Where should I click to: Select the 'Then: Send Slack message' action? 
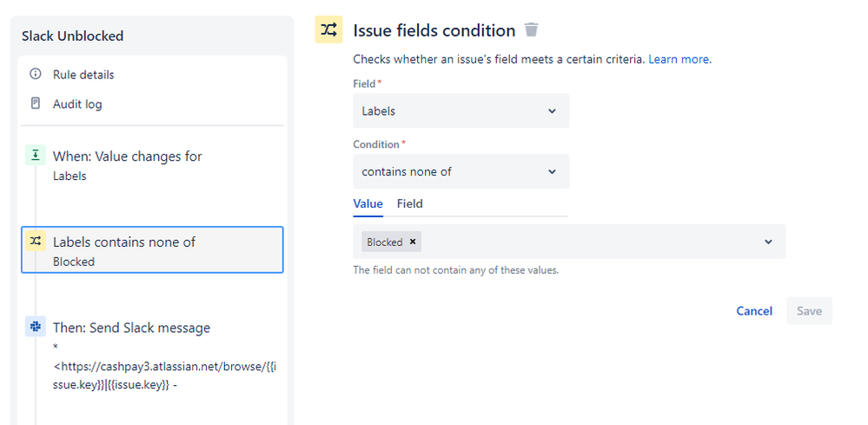pyautogui.click(x=131, y=328)
